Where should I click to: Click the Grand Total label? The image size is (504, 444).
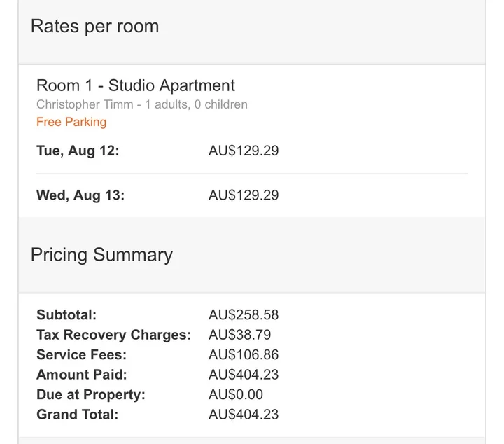(78, 415)
